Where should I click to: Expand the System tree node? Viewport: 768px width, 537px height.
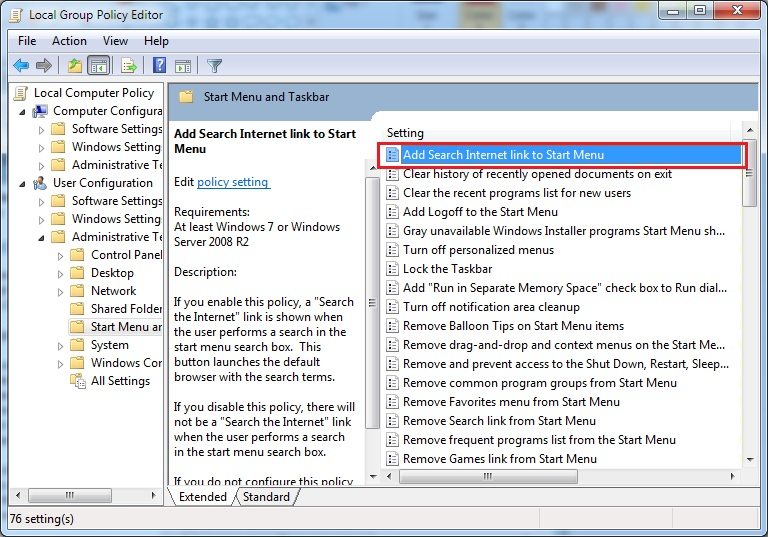click(60, 346)
